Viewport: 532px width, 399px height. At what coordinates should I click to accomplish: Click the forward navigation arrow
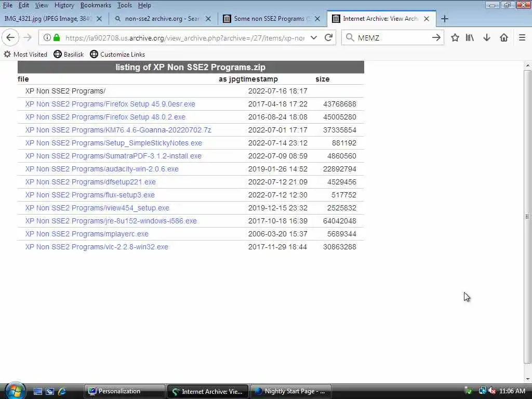tap(28, 37)
